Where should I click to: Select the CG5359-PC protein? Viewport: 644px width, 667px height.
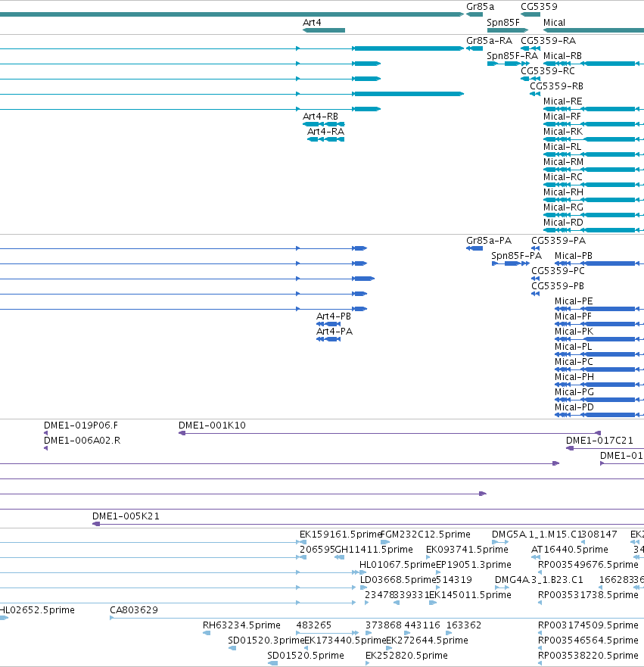[x=536, y=279]
